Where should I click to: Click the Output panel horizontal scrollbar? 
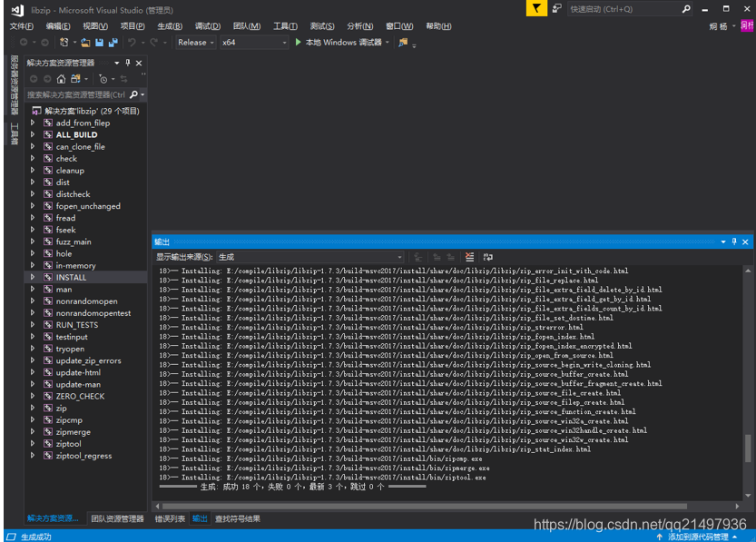click(x=425, y=507)
